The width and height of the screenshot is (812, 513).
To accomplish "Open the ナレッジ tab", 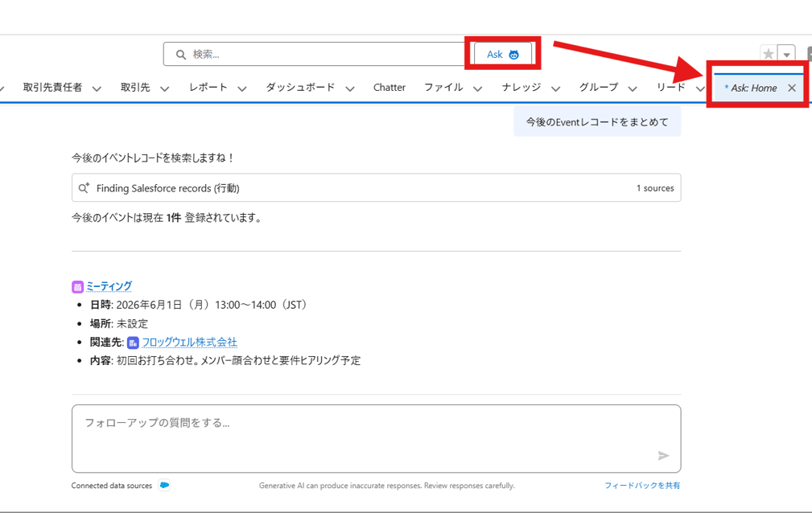I will point(521,88).
